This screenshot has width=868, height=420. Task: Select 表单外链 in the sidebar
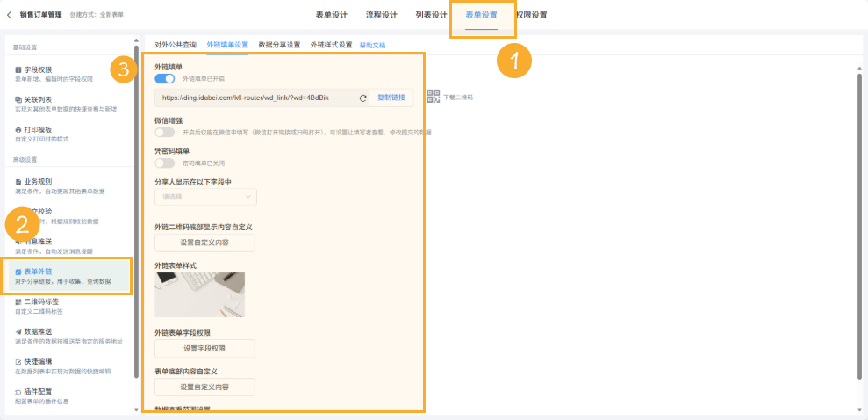pyautogui.click(x=69, y=276)
